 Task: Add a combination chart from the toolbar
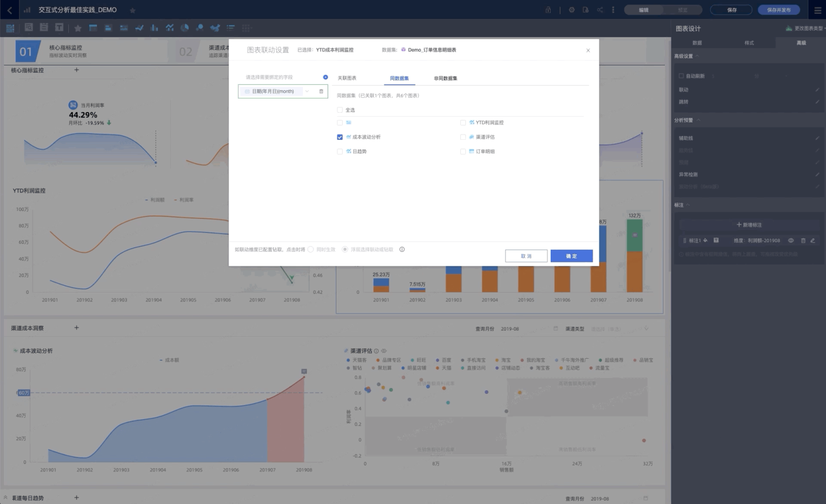[x=170, y=28]
